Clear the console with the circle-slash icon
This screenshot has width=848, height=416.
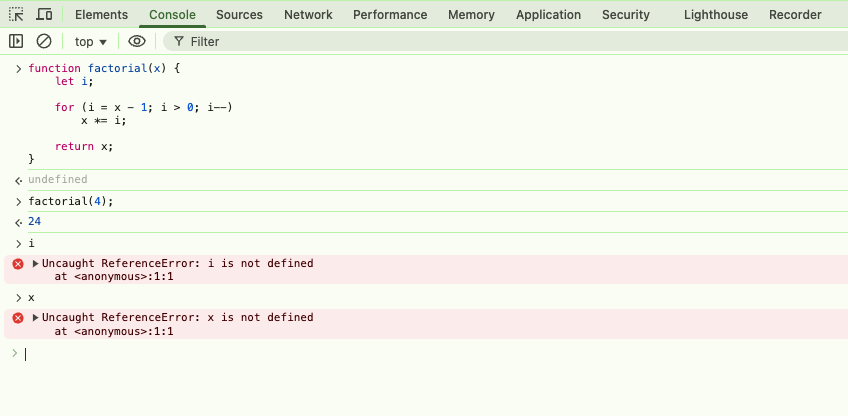point(44,41)
